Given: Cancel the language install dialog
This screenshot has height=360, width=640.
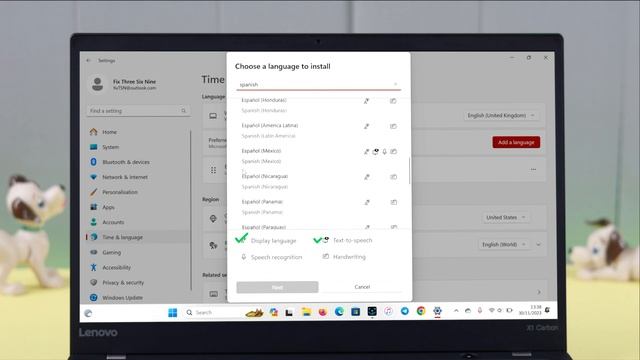Looking at the screenshot, I should point(362,287).
